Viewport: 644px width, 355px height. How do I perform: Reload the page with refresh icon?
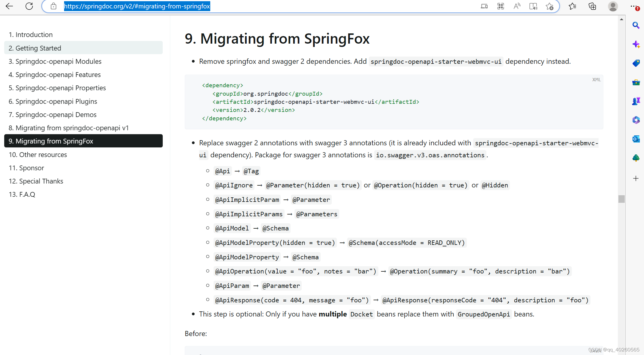point(29,6)
